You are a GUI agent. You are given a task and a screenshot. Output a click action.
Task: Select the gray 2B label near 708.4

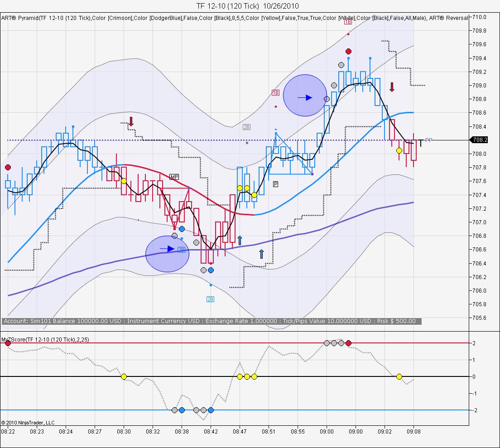click(246, 127)
